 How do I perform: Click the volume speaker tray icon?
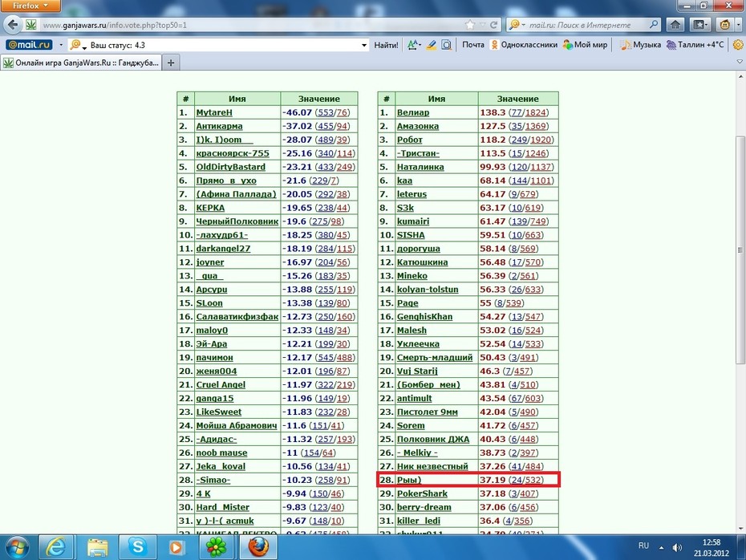(677, 548)
